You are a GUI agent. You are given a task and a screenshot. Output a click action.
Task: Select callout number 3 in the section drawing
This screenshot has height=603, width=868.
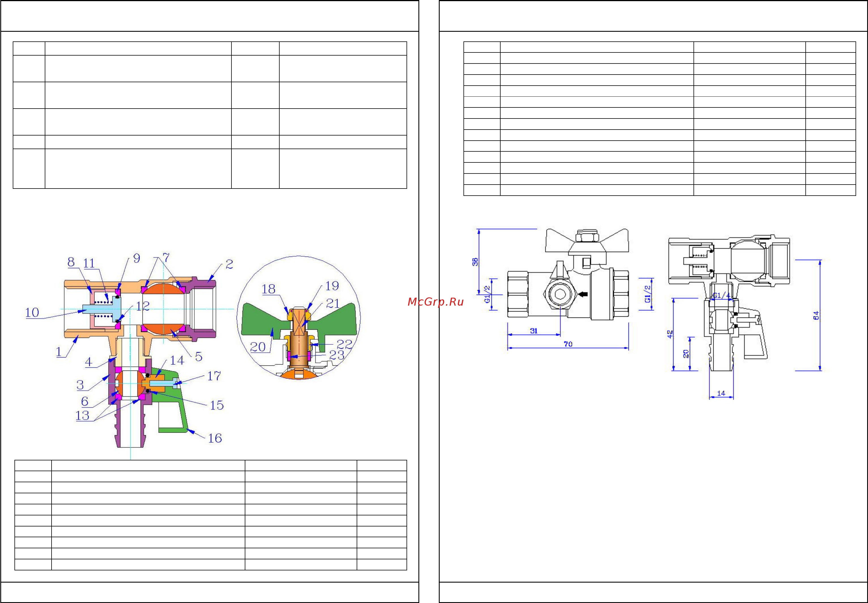click(x=80, y=385)
